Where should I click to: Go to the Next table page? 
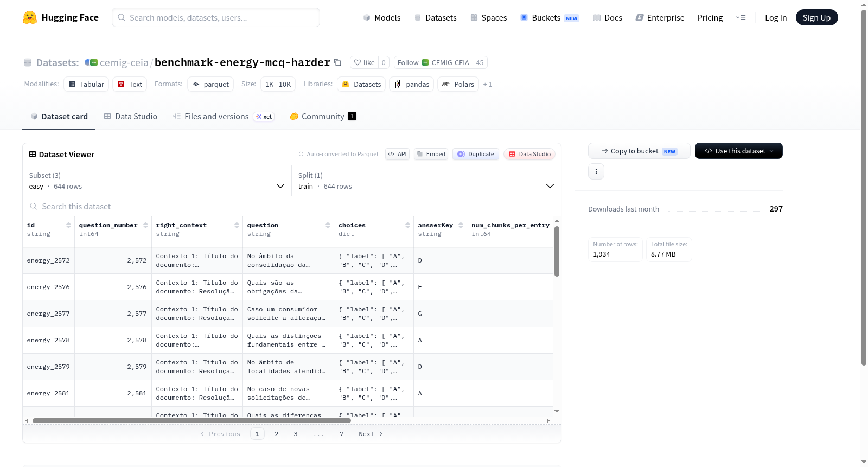(371, 434)
